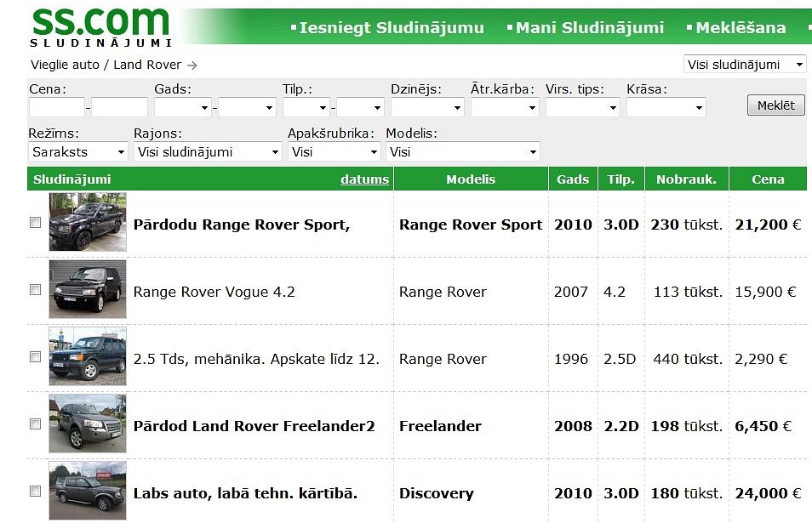Click price 24,000 € cell
Image resolution: width=812 pixels, height=523 pixels.
[x=768, y=493]
